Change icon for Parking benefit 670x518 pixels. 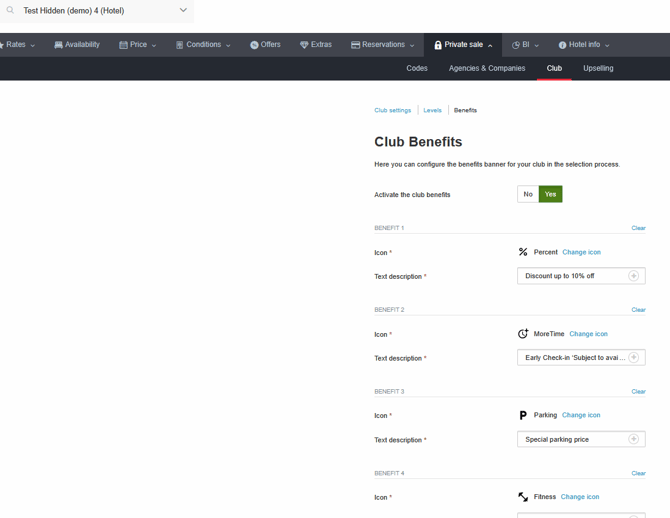click(581, 415)
